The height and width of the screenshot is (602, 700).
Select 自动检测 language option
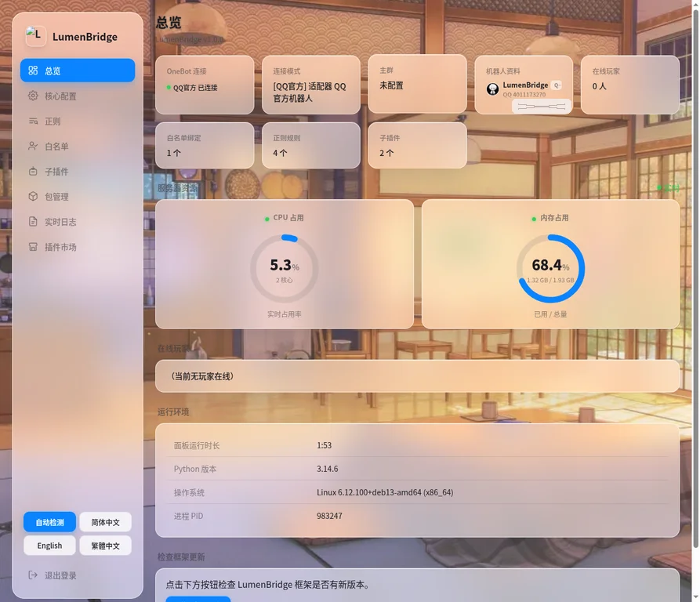tap(49, 522)
